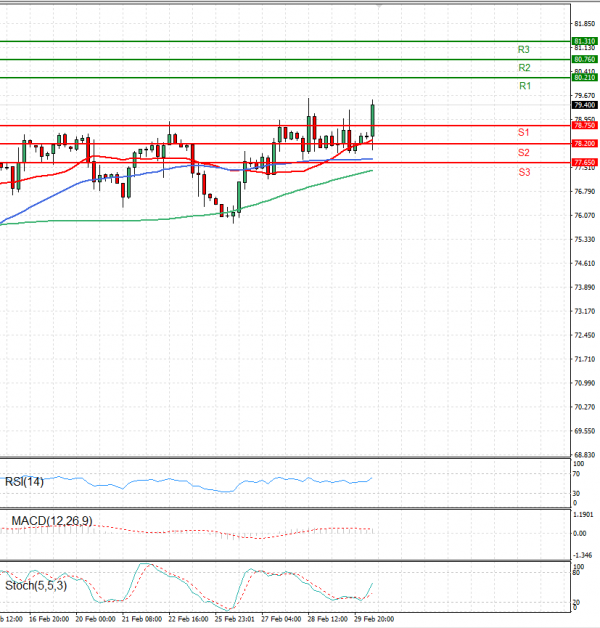
Task: Select the S1 support label
Action: click(523, 133)
